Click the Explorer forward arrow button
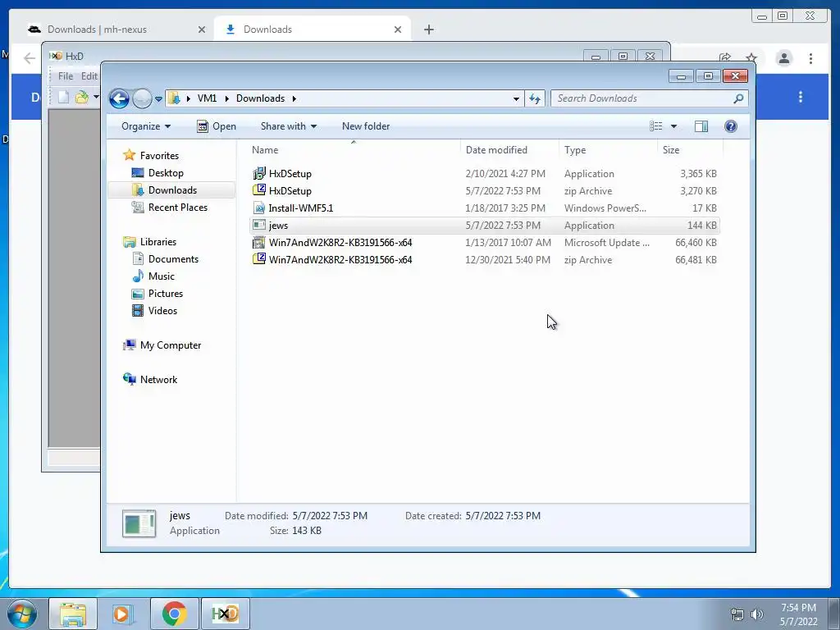840x630 pixels. (142, 98)
